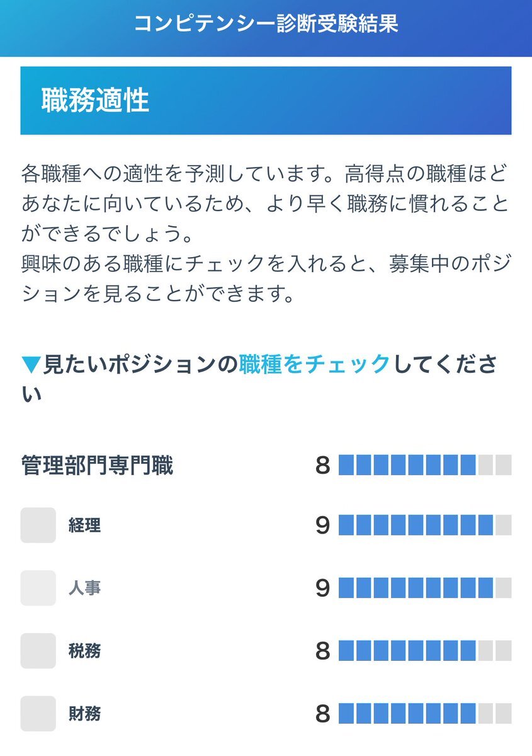Click the 経理 score number 9

coord(322,525)
